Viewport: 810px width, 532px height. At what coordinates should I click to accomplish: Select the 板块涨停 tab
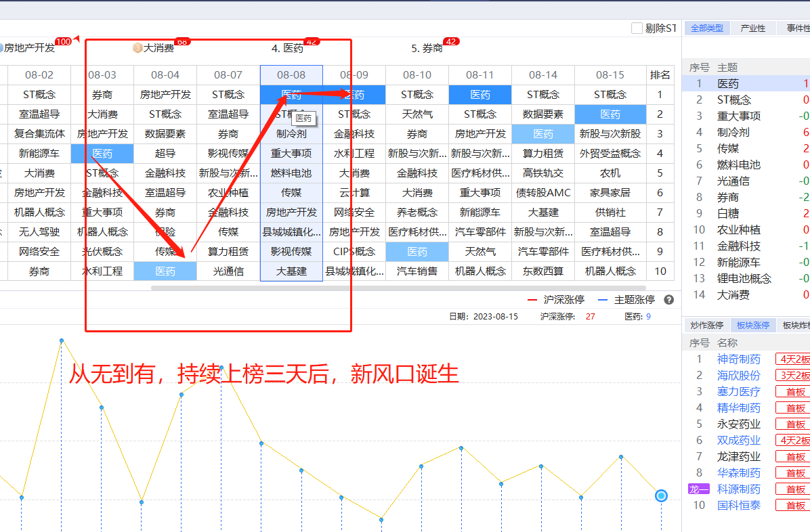[x=753, y=326]
